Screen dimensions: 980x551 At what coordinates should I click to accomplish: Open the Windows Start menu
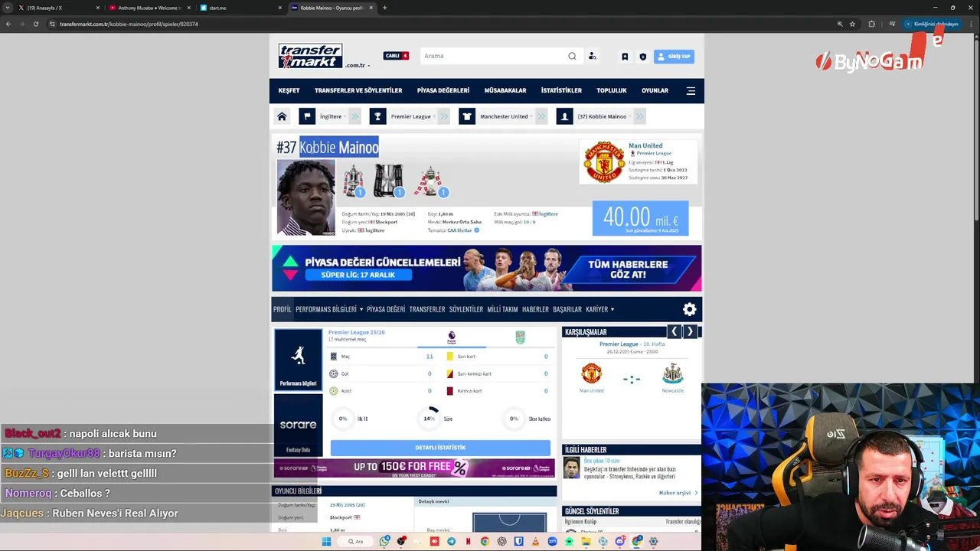(x=326, y=541)
